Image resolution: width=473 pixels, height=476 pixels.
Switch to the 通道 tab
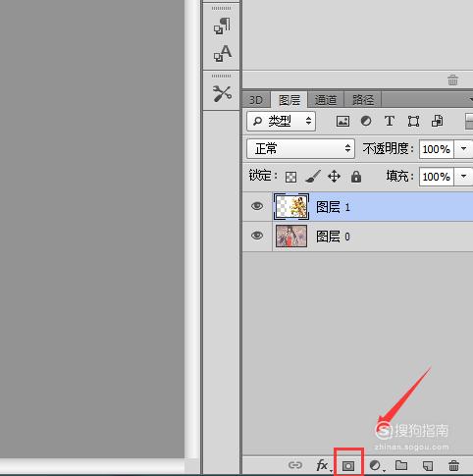point(326,100)
